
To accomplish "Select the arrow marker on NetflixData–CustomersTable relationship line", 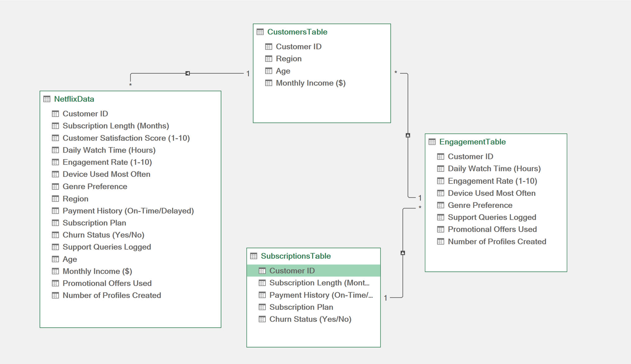I will [188, 73].
